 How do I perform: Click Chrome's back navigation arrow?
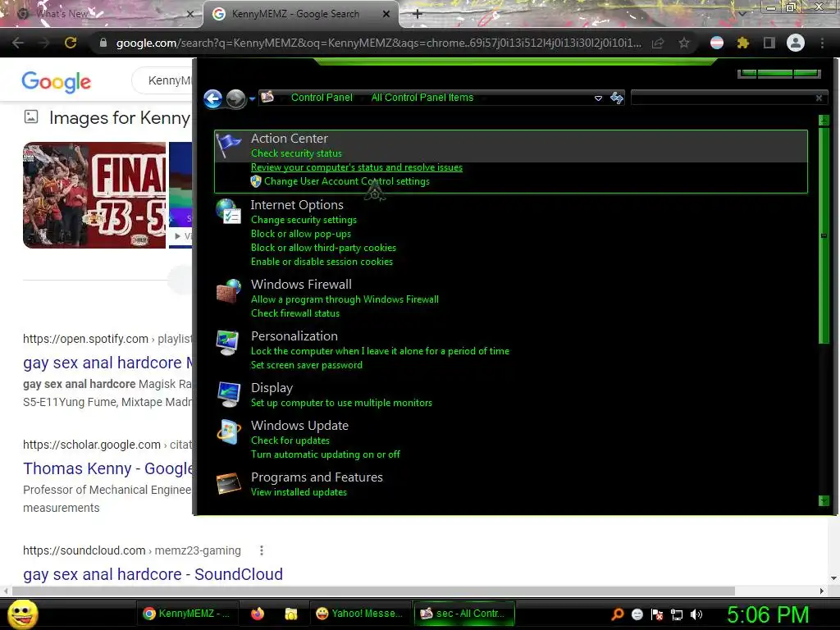(18, 43)
